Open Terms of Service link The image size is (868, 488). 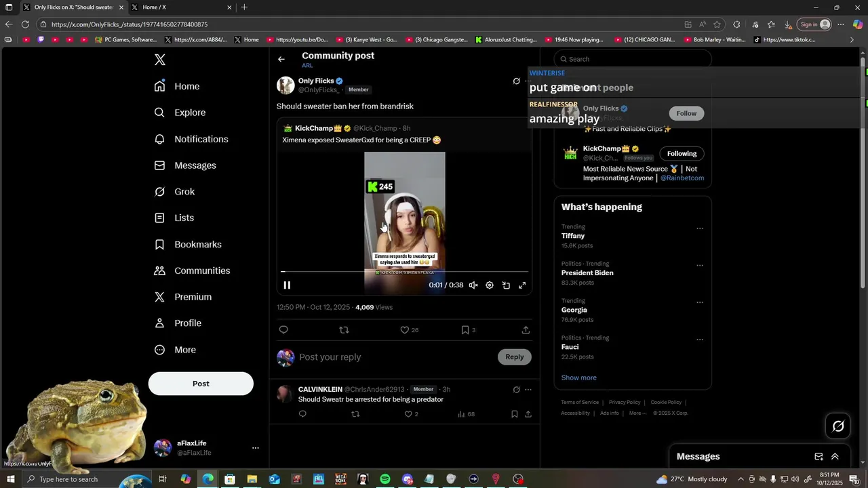(580, 403)
